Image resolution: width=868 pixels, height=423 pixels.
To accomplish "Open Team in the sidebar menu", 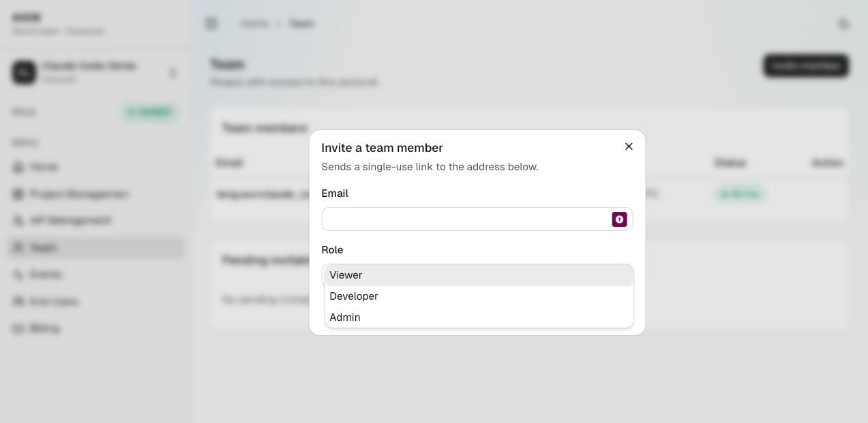I will 96,248.
